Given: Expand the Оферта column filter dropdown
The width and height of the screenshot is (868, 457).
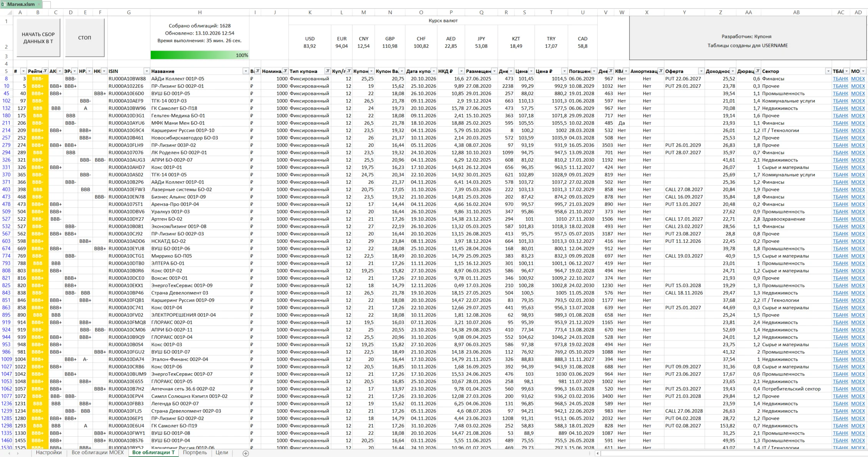Looking at the screenshot, I should click(701, 71).
